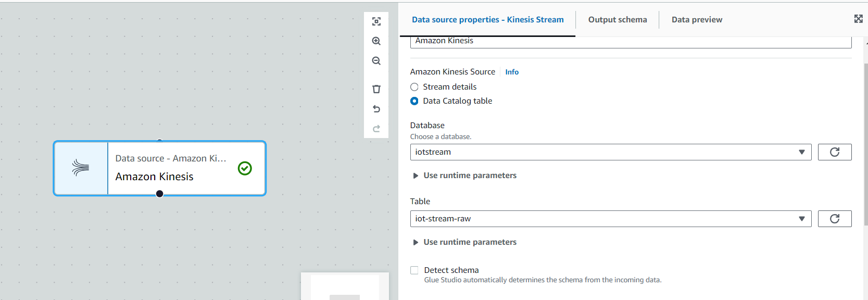Select the Data Catalog table option
Image resolution: width=868 pixels, height=300 pixels.
tap(414, 101)
